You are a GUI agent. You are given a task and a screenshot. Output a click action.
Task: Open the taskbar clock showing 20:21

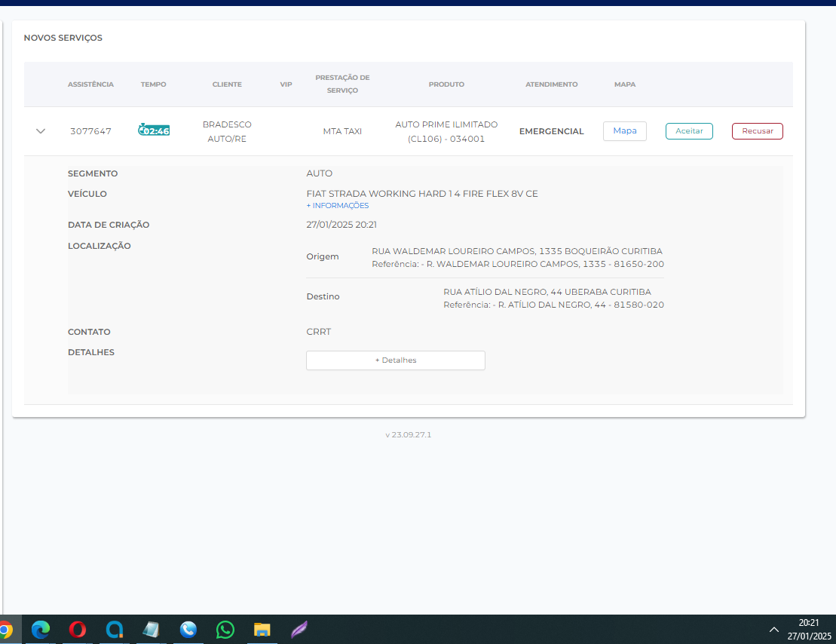pos(808,630)
